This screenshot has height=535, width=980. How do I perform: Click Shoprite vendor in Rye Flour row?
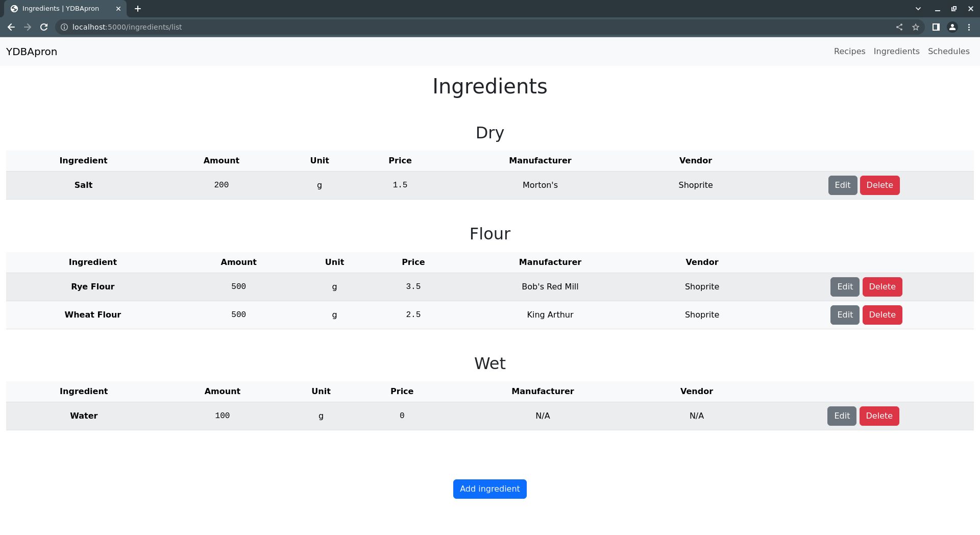point(702,287)
